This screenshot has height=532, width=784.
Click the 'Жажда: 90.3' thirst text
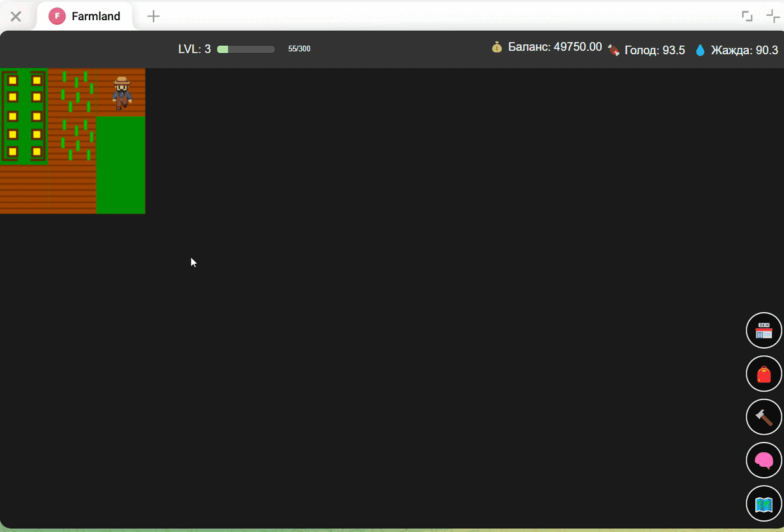pos(745,50)
